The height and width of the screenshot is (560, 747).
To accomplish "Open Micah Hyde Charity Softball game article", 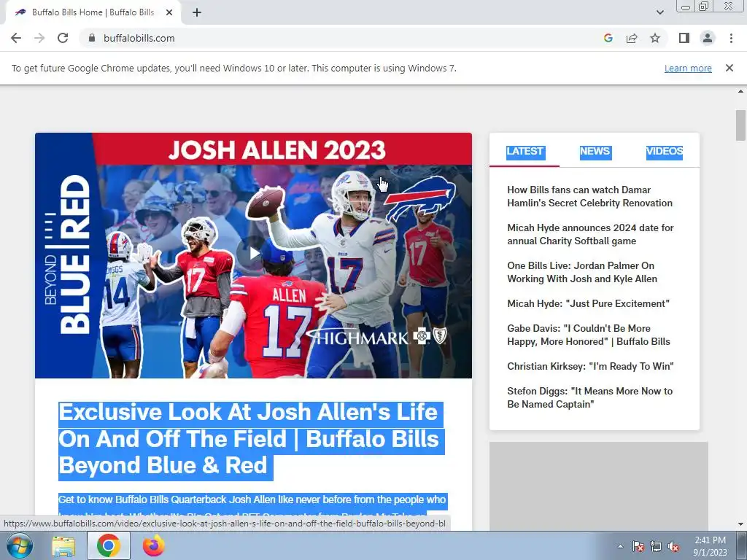I will pyautogui.click(x=590, y=234).
